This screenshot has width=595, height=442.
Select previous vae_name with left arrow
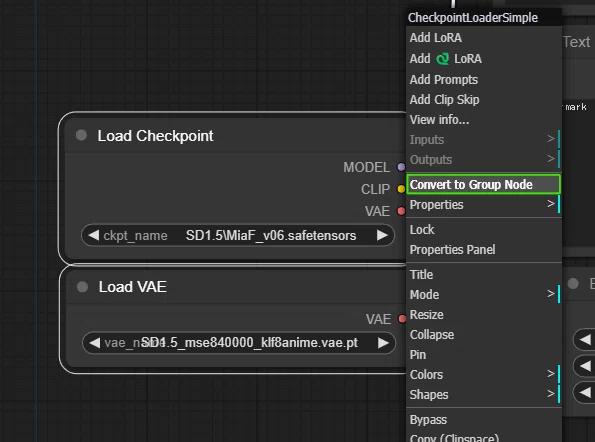tap(94, 343)
